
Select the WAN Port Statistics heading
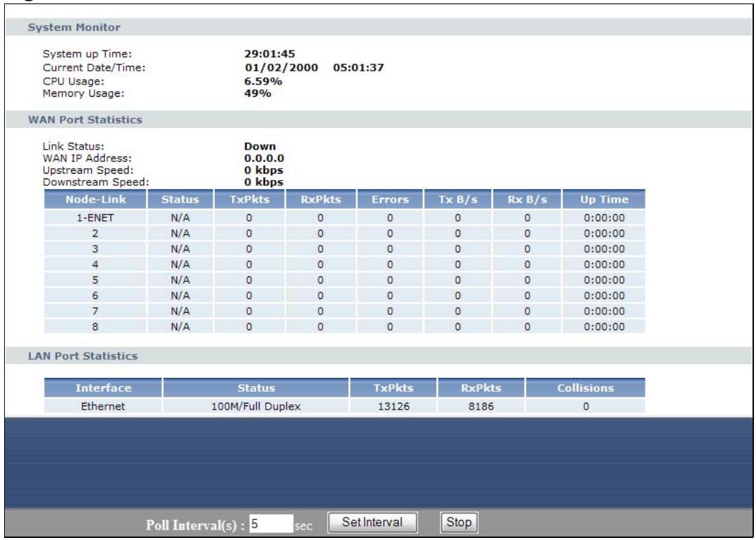coord(85,120)
